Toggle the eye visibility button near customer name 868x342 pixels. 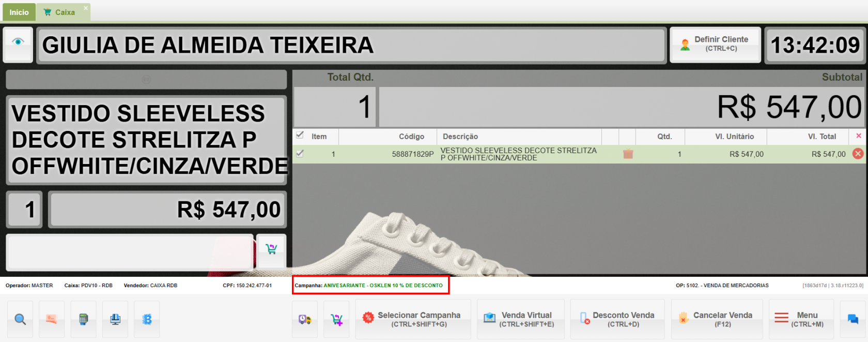18,42
